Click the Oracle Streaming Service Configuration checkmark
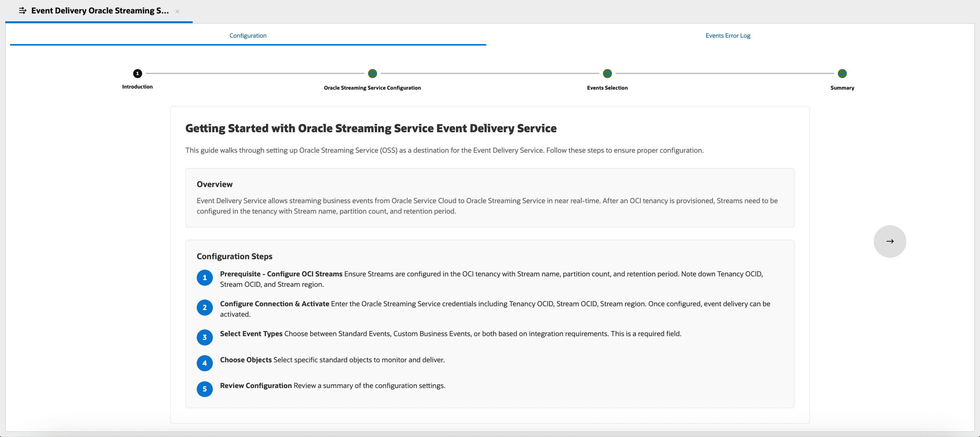980x437 pixels. [x=372, y=73]
